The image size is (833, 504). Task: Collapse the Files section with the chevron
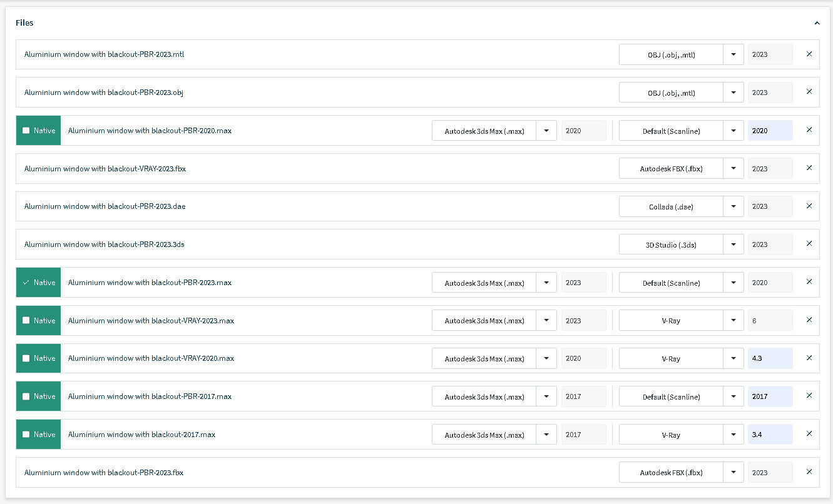pyautogui.click(x=817, y=23)
